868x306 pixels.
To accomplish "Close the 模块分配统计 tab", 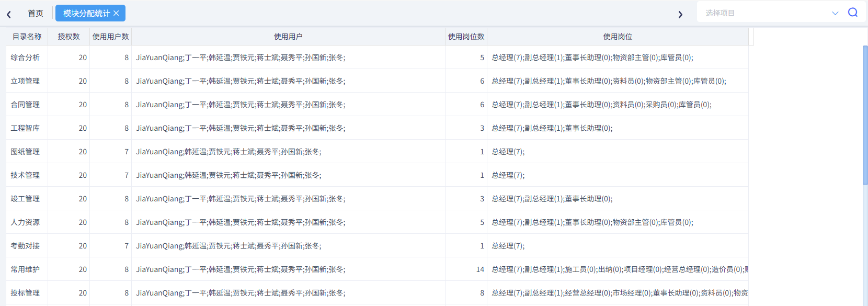I will 116,13.
